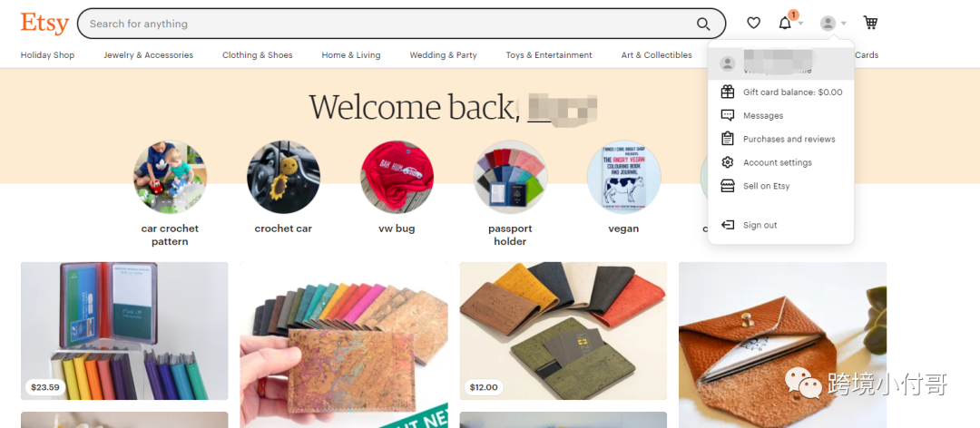
Task: Click the Account settings gear icon
Action: tap(728, 162)
